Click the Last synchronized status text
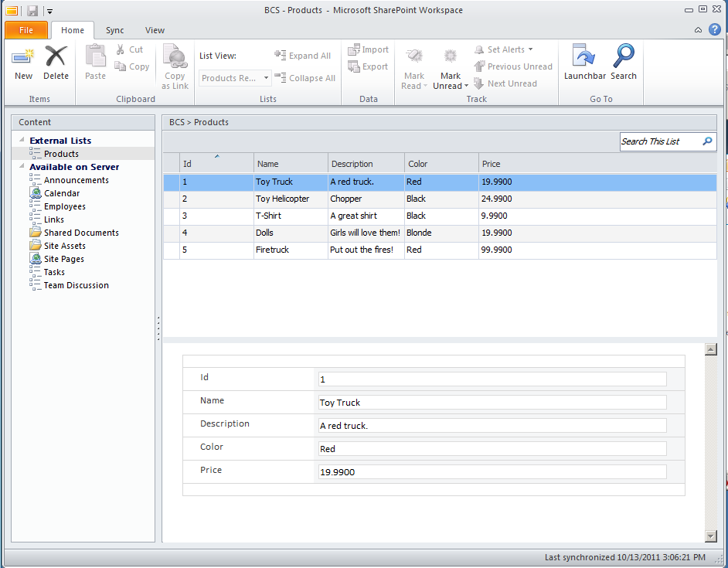This screenshot has height=568, width=728. coord(624,557)
